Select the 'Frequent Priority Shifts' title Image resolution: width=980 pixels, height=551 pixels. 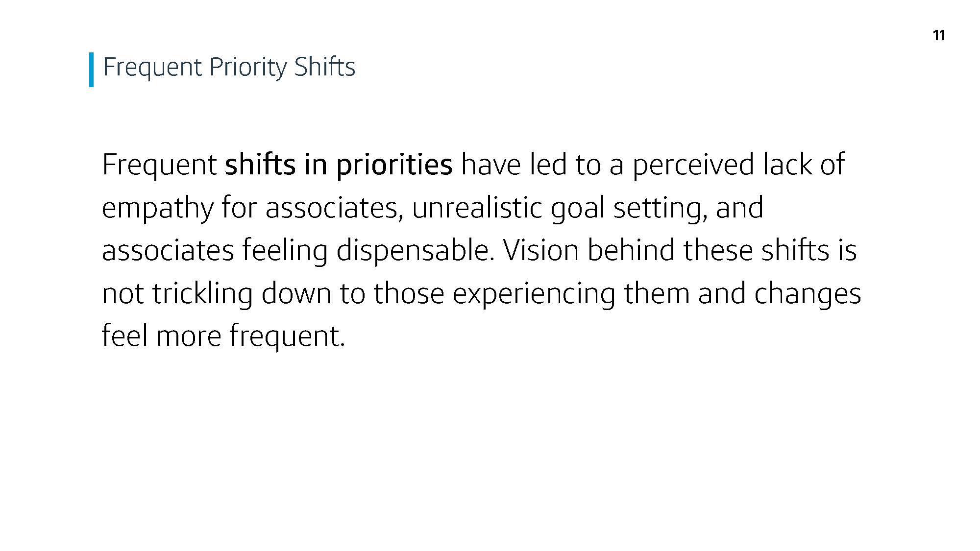click(229, 68)
